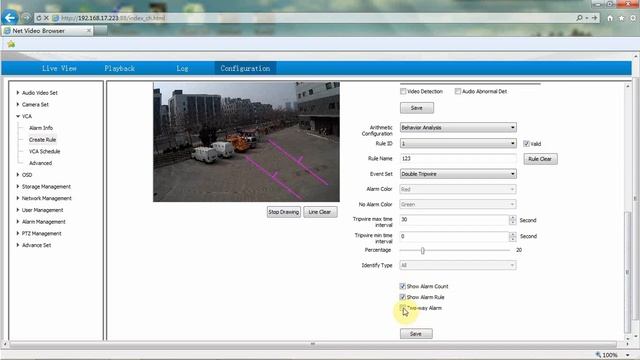640x360 pixels.
Task: Click the Stop Drawing button
Action: pyautogui.click(x=284, y=212)
